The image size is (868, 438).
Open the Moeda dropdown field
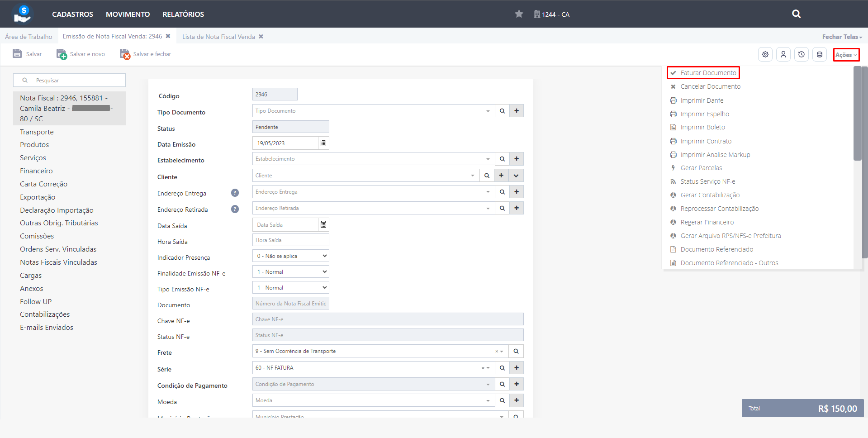374,400
